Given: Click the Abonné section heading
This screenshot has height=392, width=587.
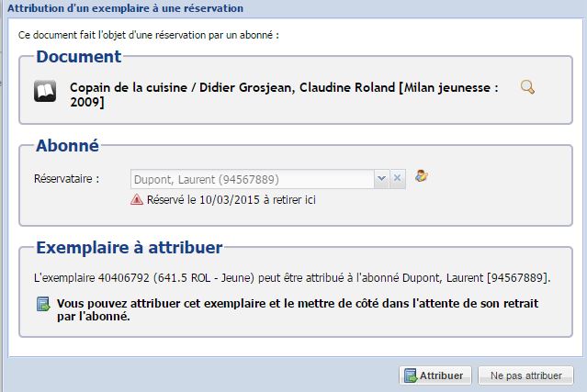Looking at the screenshot, I should (67, 145).
